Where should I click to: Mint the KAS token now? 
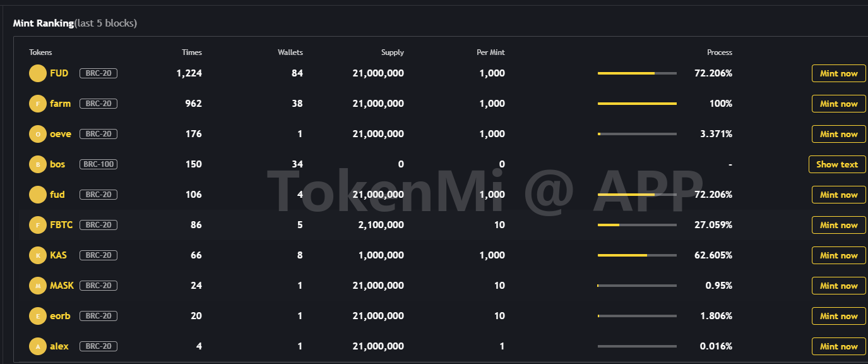pos(838,255)
